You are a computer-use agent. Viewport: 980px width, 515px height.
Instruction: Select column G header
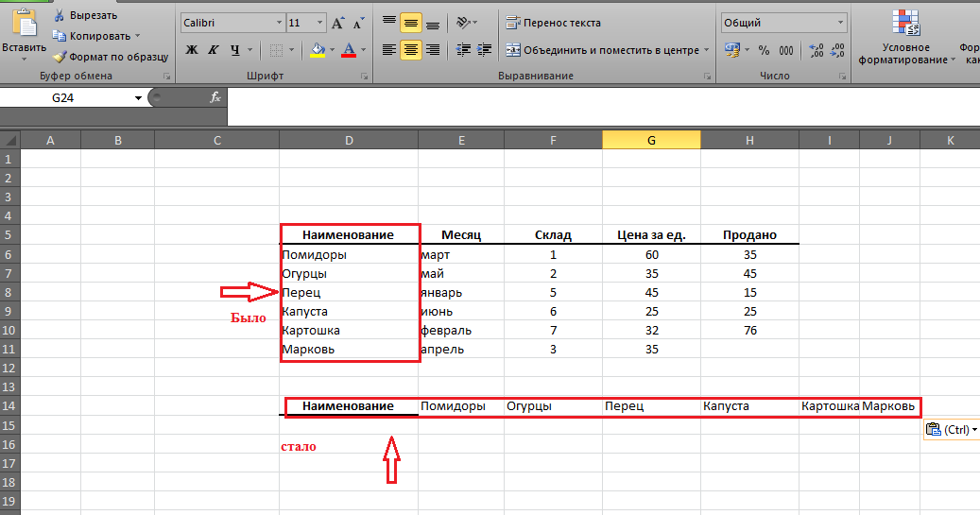coord(651,140)
